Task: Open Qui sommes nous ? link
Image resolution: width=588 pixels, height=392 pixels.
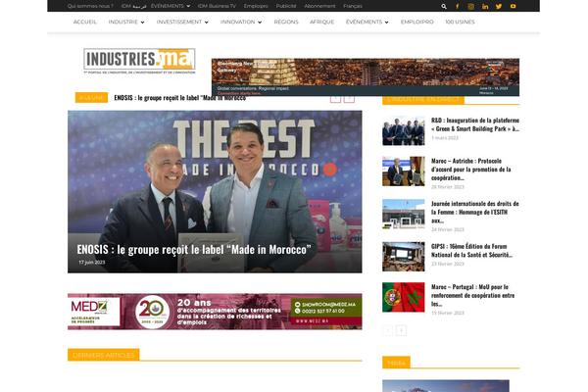Action: tap(90, 6)
